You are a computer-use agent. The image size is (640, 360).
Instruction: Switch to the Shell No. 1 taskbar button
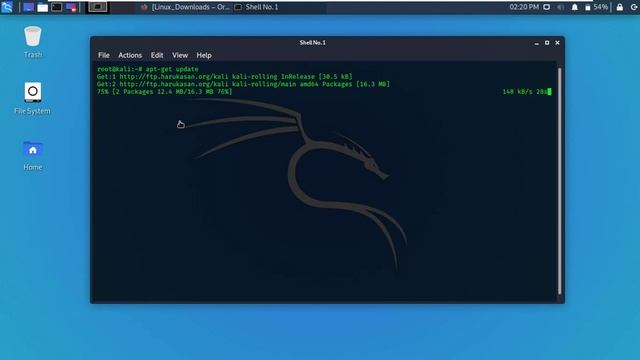tap(256, 7)
